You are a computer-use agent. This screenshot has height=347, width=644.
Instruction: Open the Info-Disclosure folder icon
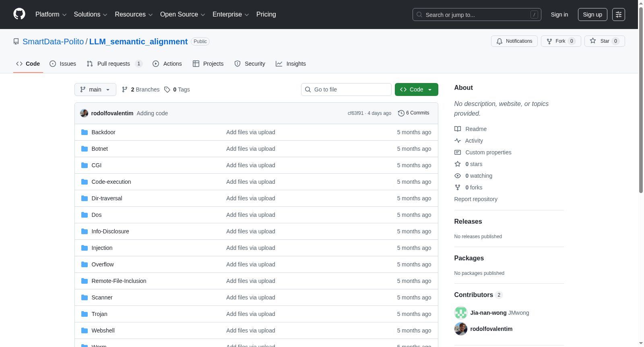[85, 231]
